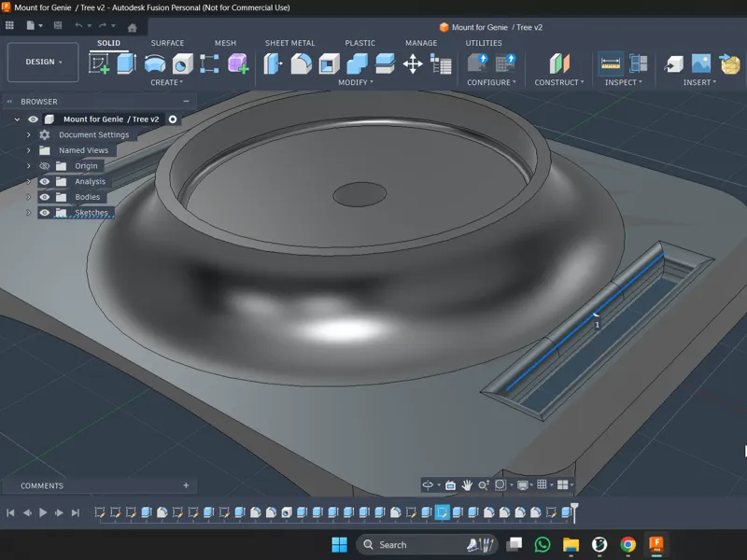Play the timeline history
The image size is (747, 560).
coord(43,512)
